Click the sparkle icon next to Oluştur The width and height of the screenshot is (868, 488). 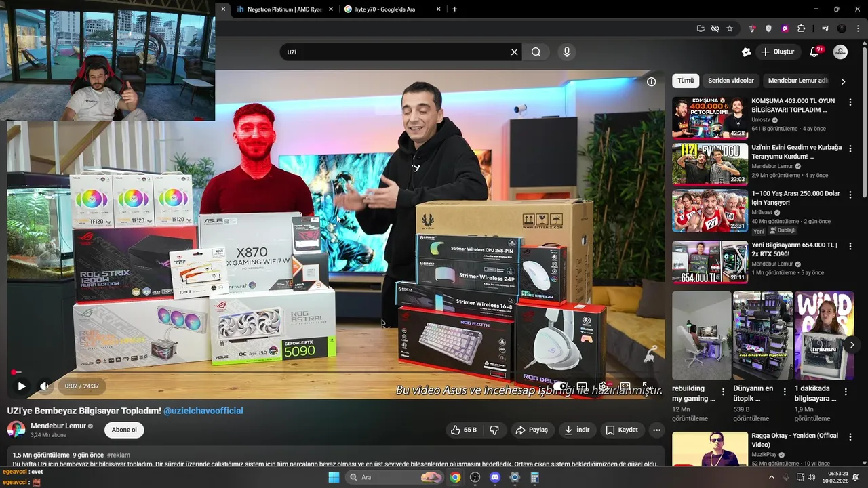(x=746, y=52)
